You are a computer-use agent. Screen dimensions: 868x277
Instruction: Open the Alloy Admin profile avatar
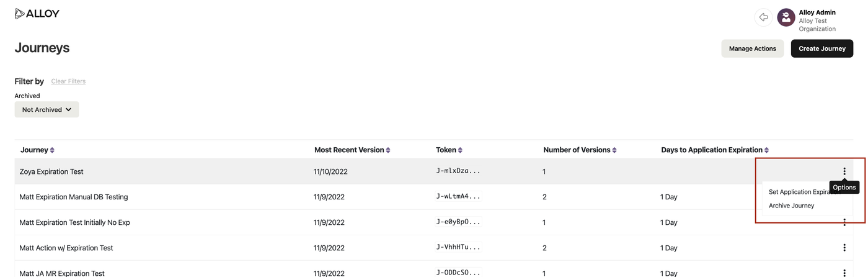tap(786, 17)
